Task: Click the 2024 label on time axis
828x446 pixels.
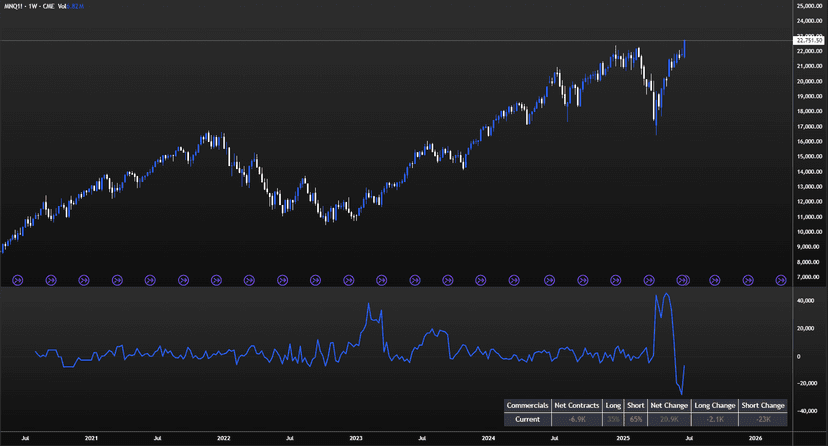Action: click(488, 438)
